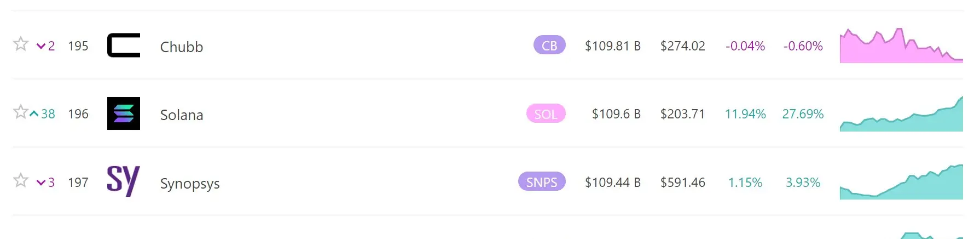
Task: Toggle favorite star for Synopsys
Action: (21, 180)
